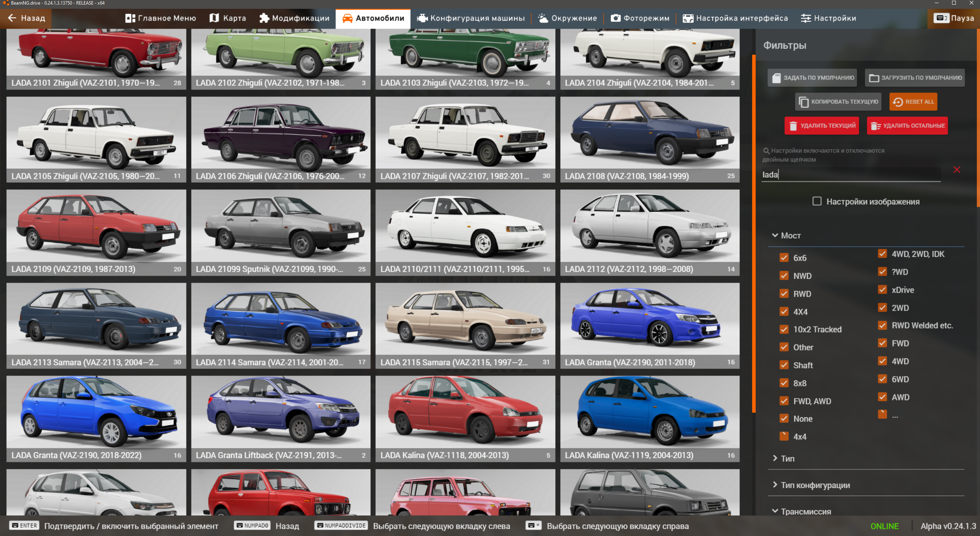Click the Конфигурация машины engine icon

point(422,18)
